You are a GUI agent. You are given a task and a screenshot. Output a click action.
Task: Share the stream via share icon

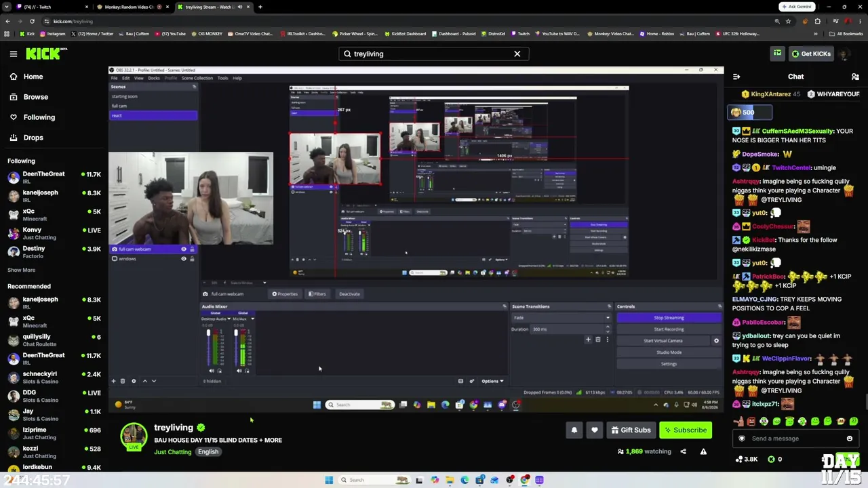pyautogui.click(x=683, y=451)
